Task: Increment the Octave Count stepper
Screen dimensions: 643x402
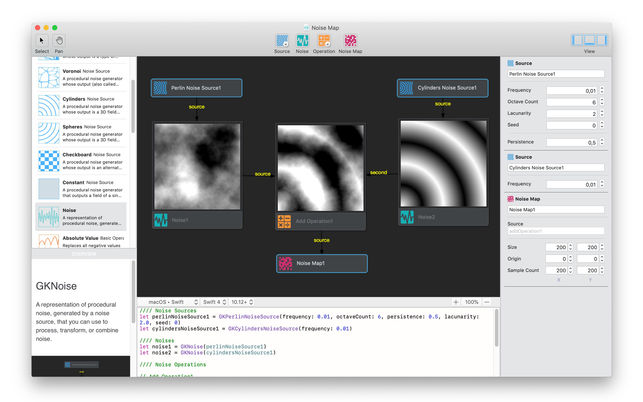Action: pos(602,100)
